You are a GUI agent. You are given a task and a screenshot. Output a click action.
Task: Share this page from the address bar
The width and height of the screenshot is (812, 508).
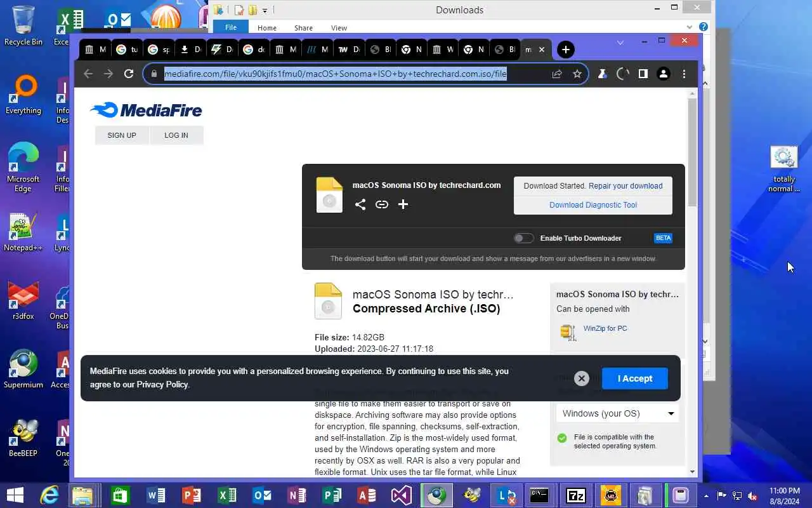(557, 74)
